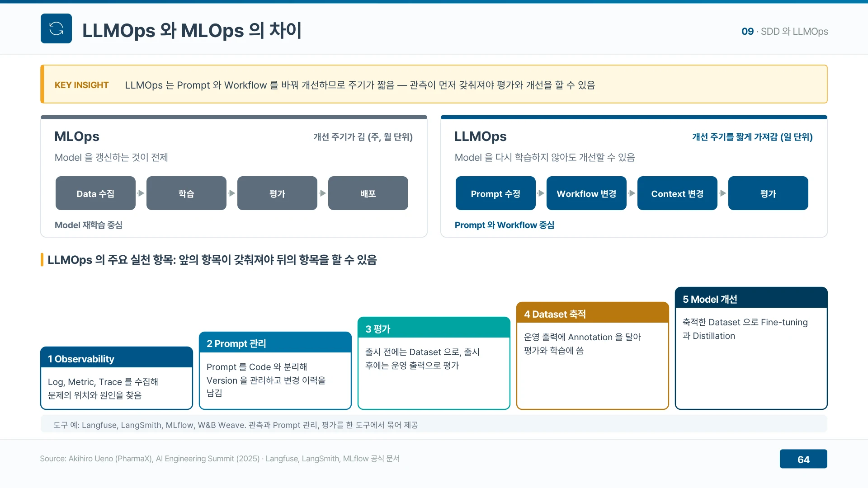This screenshot has height=488, width=868.
Task: Click the 'Data 수집' step box
Action: (95, 193)
